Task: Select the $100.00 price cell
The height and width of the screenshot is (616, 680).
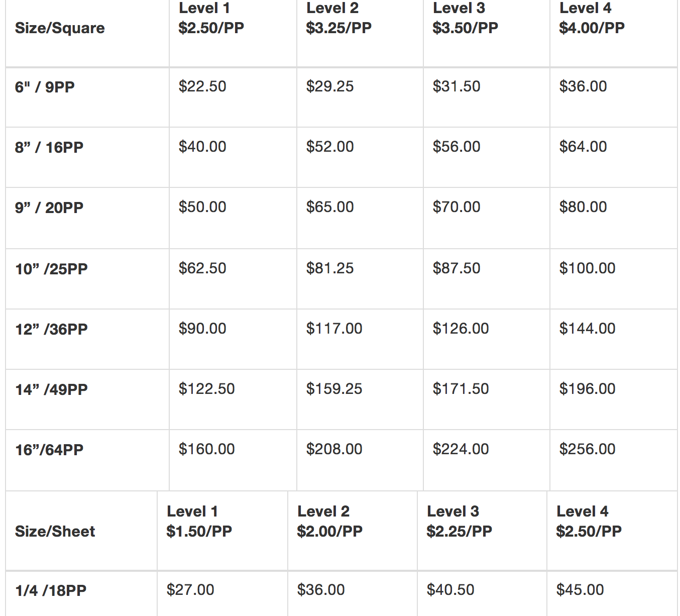Action: pyautogui.click(x=587, y=268)
